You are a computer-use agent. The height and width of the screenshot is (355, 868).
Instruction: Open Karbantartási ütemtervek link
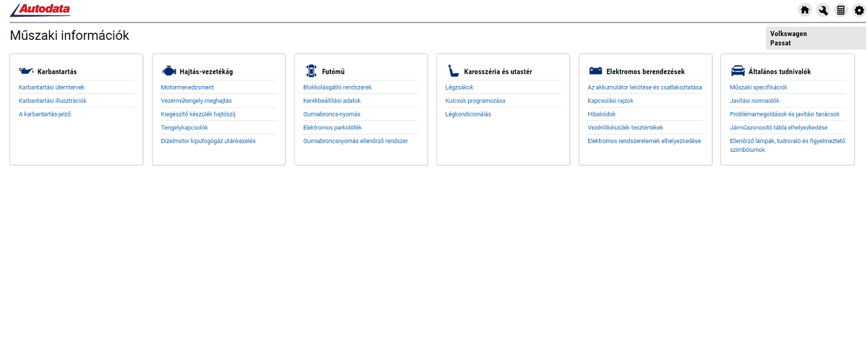coord(51,87)
